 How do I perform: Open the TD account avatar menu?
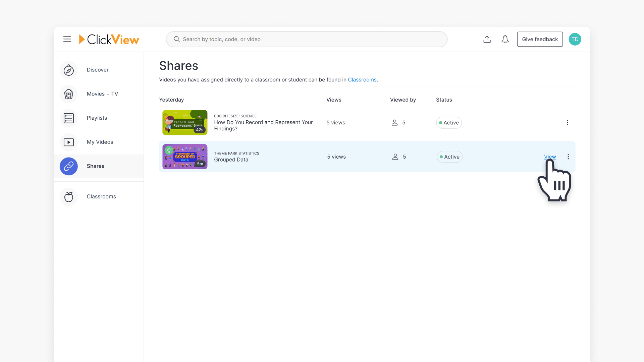tap(575, 39)
